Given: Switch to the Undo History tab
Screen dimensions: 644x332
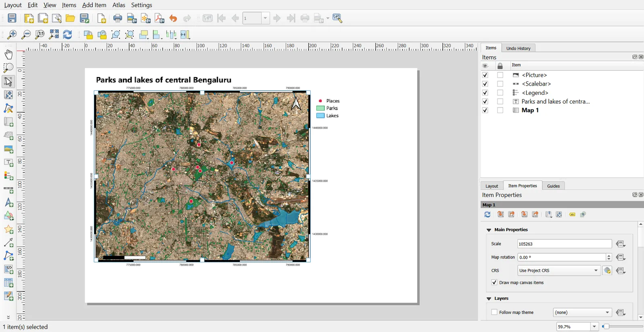Looking at the screenshot, I should click(518, 48).
